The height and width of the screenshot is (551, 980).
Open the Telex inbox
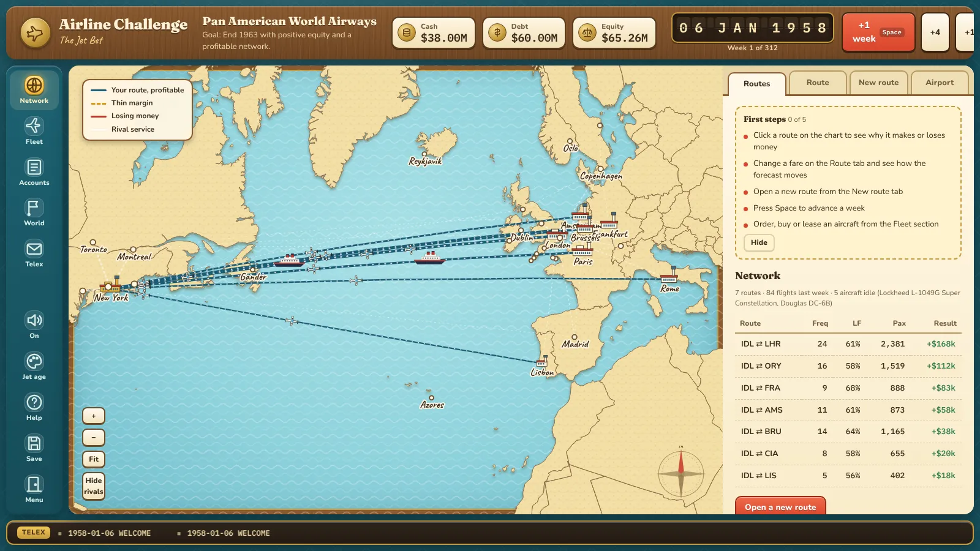pyautogui.click(x=34, y=253)
